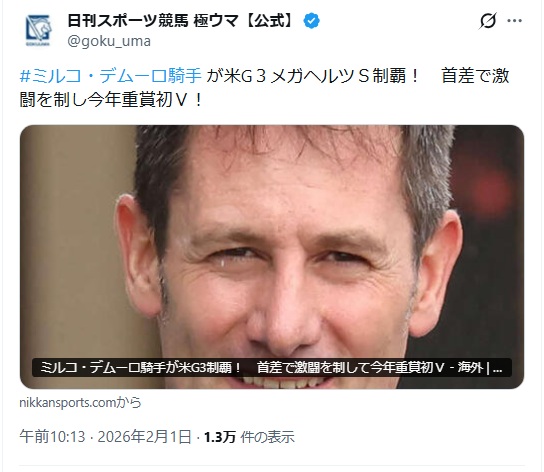Click the 海外 section text in the card caption
The height and width of the screenshot is (472, 544).
470,368
